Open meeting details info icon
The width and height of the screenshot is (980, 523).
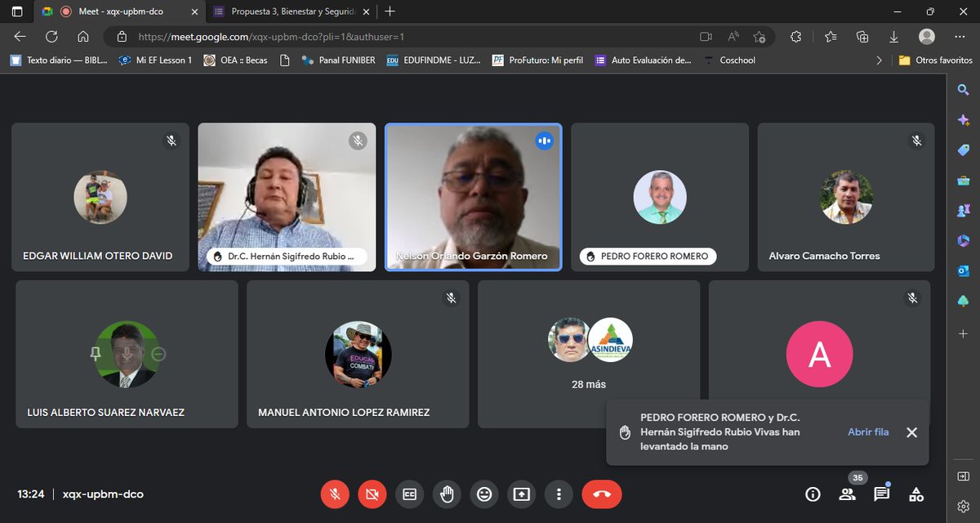813,494
